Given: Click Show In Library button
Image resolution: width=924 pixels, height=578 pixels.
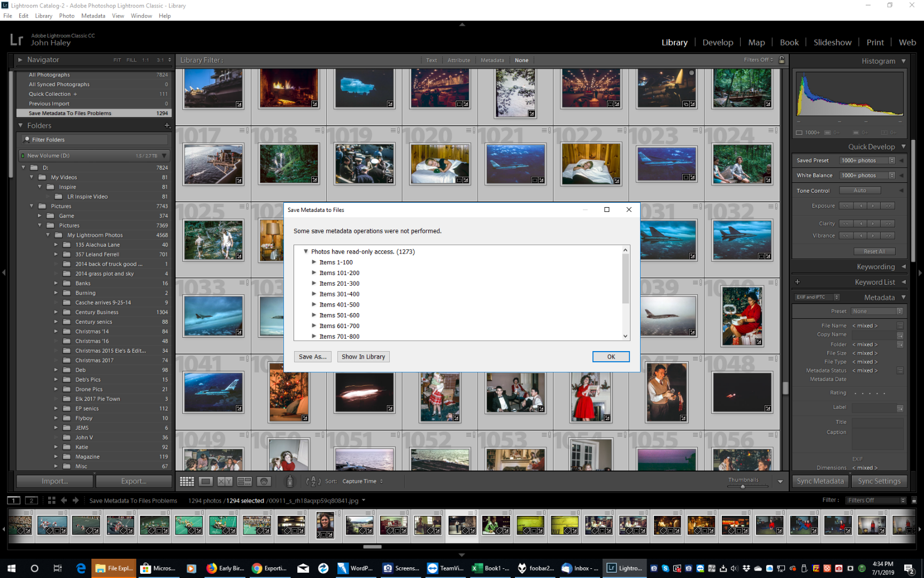Looking at the screenshot, I should pyautogui.click(x=363, y=357).
